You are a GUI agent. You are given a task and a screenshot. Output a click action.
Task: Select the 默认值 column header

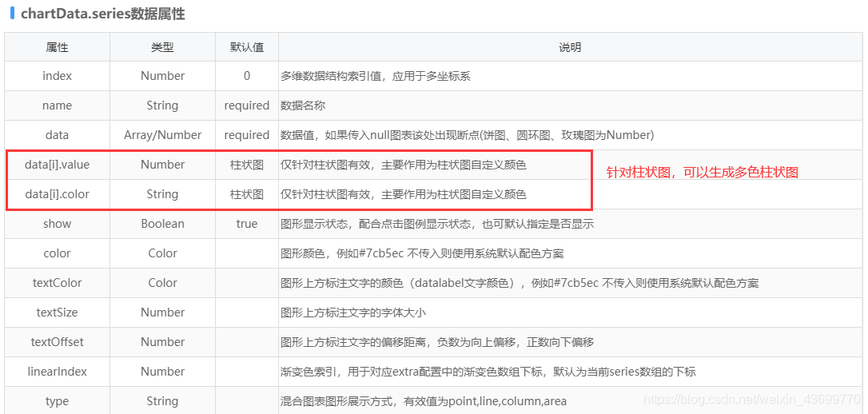[247, 48]
